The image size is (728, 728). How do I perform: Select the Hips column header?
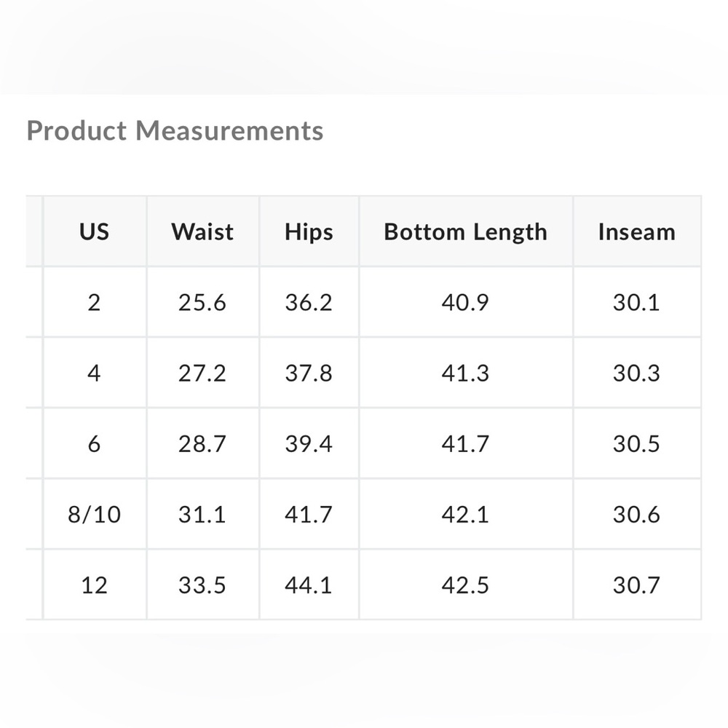[x=309, y=232]
